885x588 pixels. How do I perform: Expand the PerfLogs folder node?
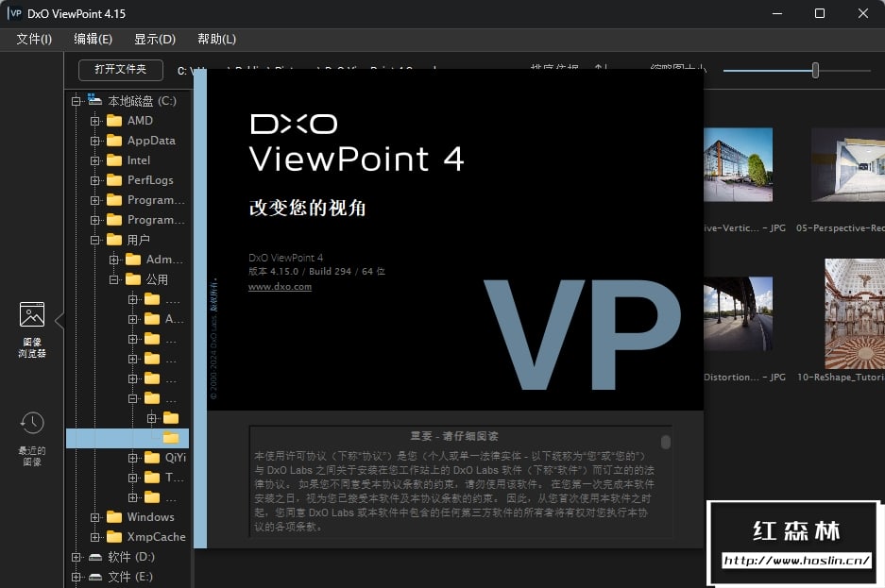coord(94,180)
